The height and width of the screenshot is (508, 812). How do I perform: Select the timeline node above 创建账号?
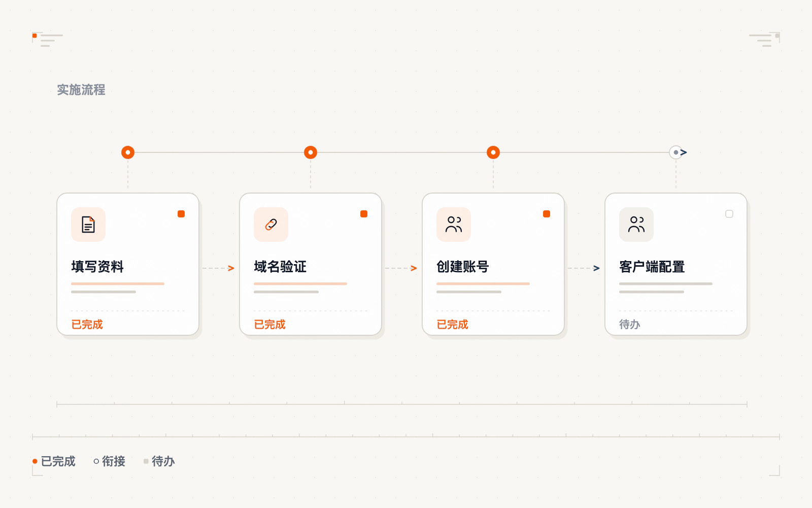click(x=493, y=152)
